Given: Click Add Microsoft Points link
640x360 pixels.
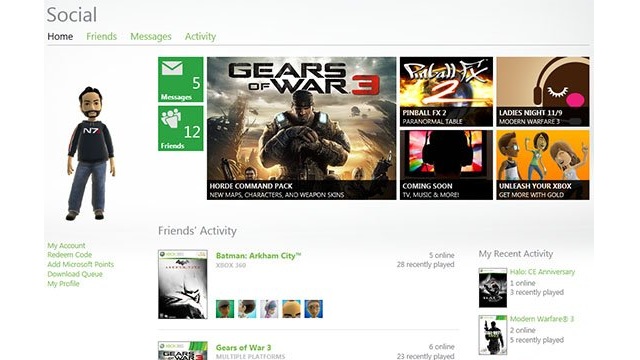Looking at the screenshot, I should coord(80,264).
